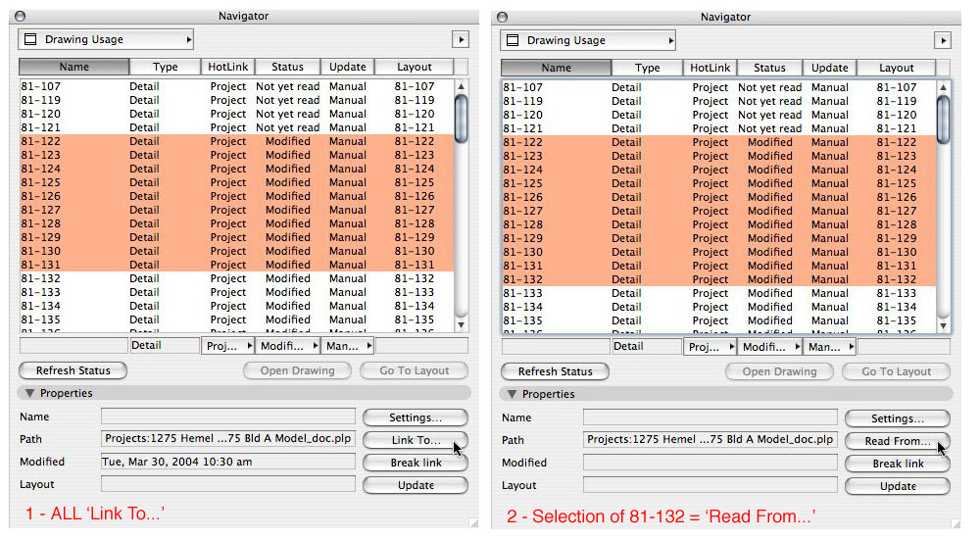This screenshot has width=980, height=539.
Task: Click Layout field in right Navigator properties
Action: [710, 485]
